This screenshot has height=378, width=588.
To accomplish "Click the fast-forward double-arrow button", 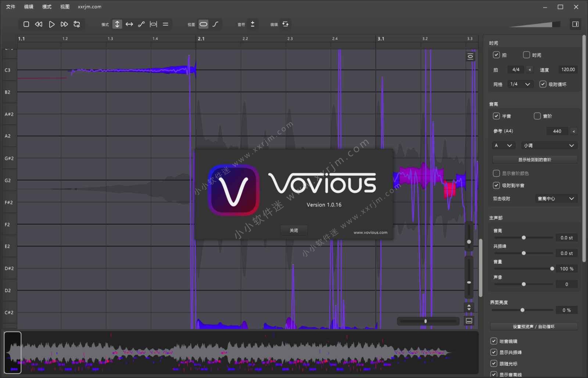I will coord(64,24).
